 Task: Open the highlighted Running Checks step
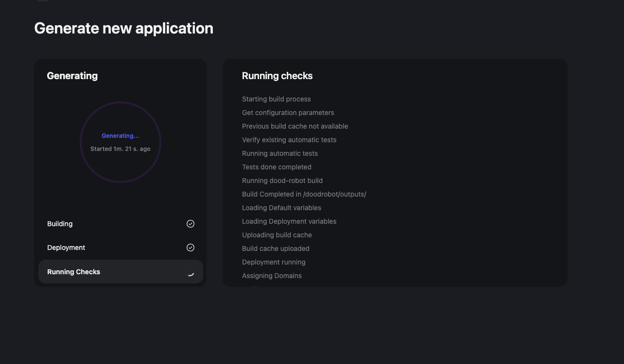pos(74,272)
